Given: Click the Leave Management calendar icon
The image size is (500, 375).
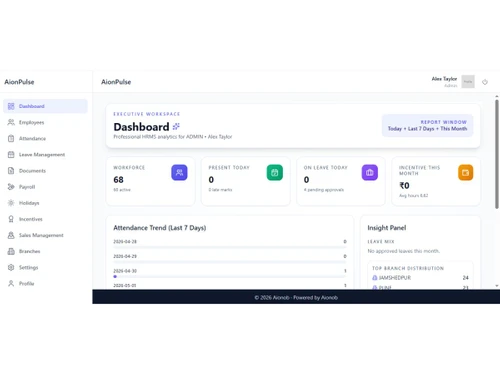Looking at the screenshot, I should tap(11, 154).
